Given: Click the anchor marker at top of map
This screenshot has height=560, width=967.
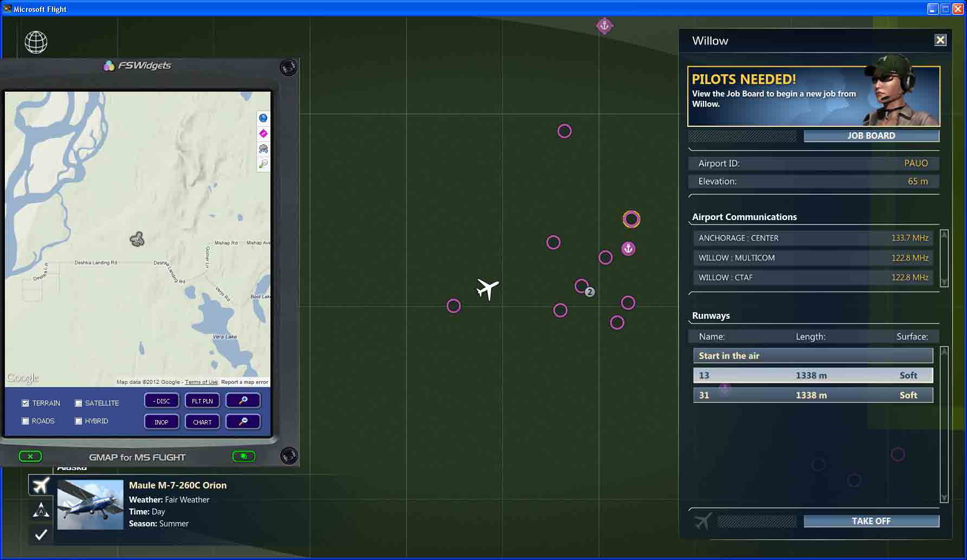Looking at the screenshot, I should click(x=604, y=25).
